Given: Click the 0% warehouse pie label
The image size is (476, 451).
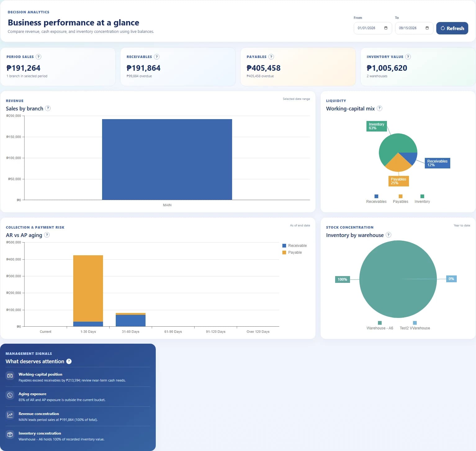Looking at the screenshot, I should point(451,279).
